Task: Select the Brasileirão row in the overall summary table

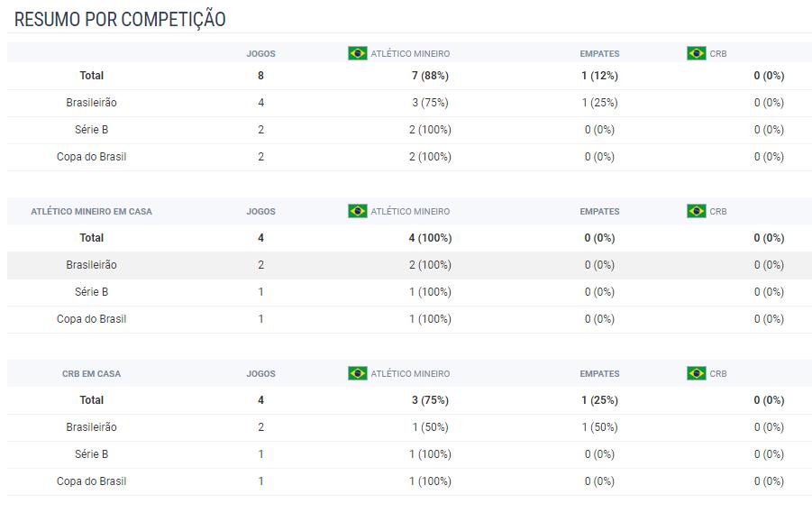Action: click(91, 103)
